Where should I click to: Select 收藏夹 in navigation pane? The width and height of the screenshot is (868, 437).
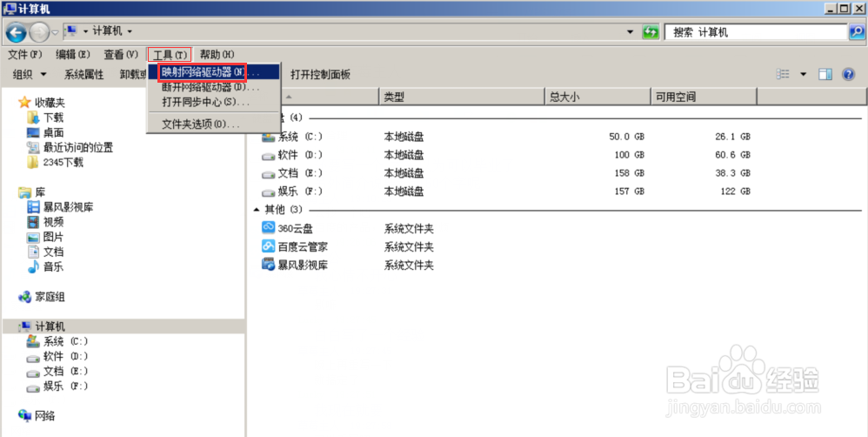pos(50,103)
